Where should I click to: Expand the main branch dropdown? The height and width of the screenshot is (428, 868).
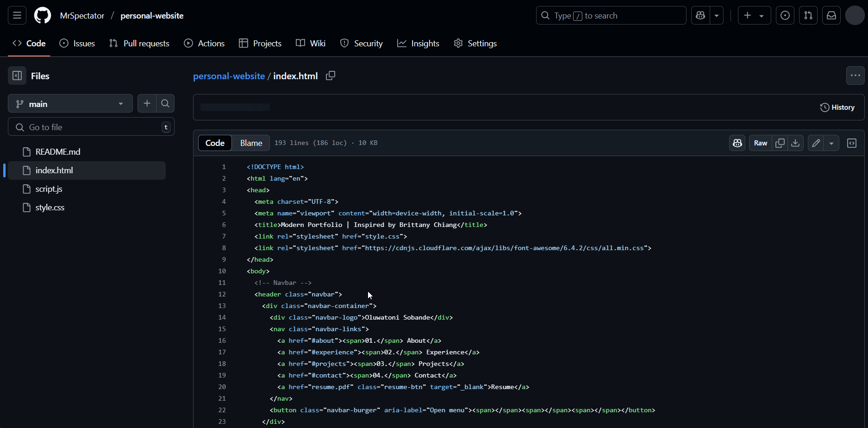coord(70,104)
